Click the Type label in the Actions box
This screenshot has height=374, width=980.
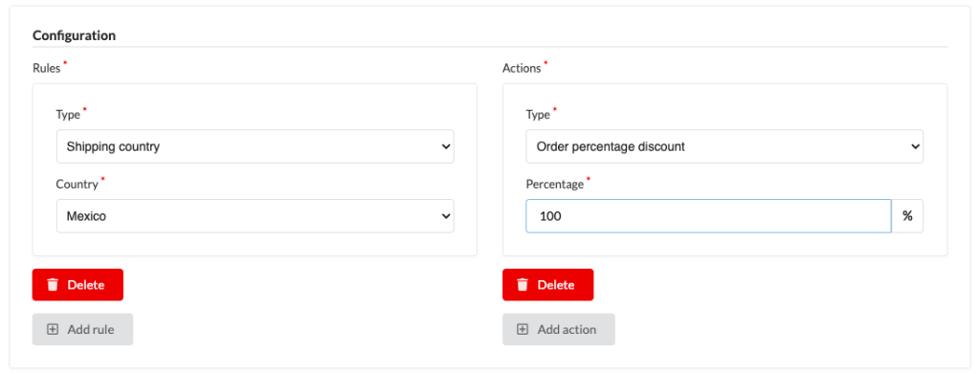click(538, 115)
